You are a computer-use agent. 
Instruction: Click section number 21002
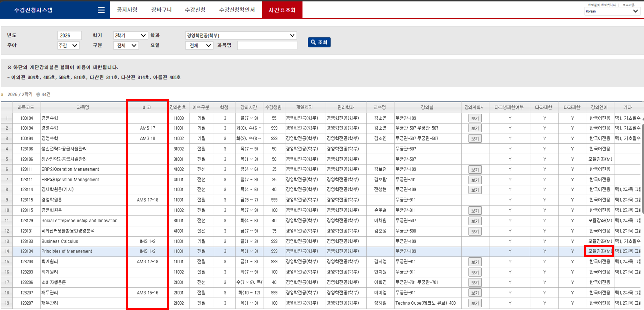click(178, 303)
